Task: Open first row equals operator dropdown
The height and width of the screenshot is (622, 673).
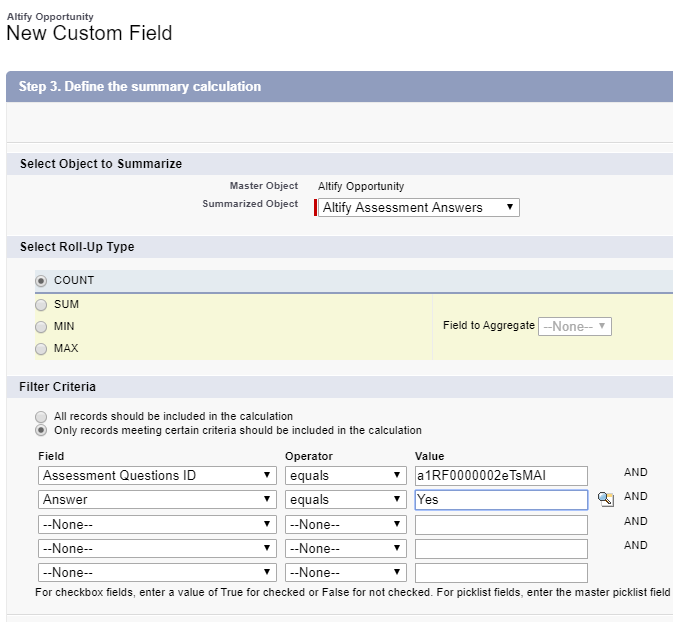Action: pos(346,476)
